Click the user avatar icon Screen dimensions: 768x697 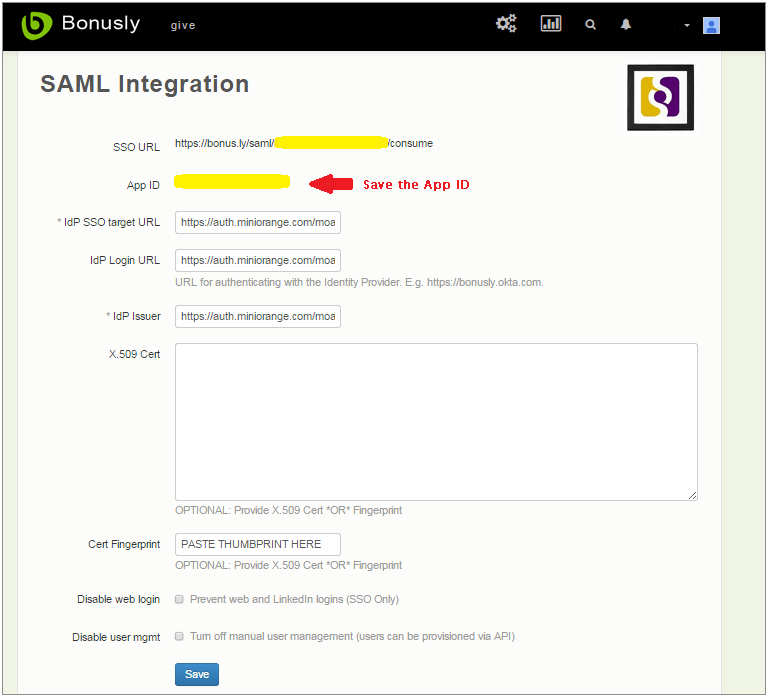(x=711, y=25)
